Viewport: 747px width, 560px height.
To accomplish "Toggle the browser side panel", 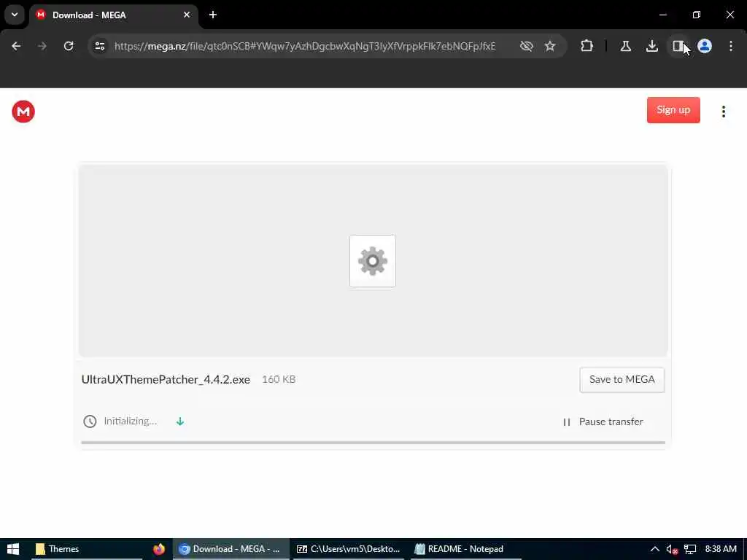I will (x=678, y=46).
